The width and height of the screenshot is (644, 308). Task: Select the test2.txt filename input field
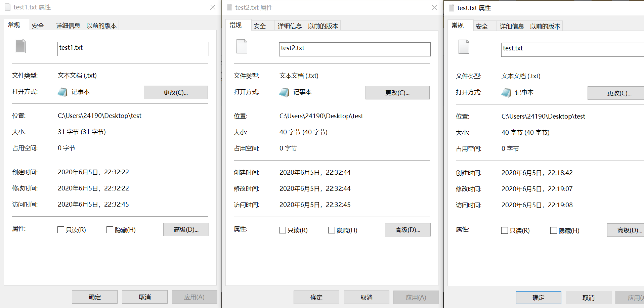(x=354, y=49)
